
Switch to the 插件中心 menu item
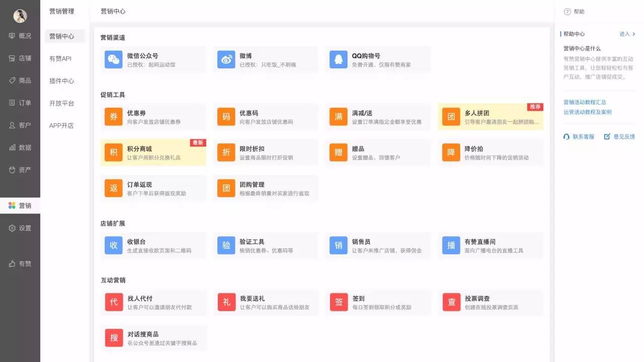click(x=60, y=81)
